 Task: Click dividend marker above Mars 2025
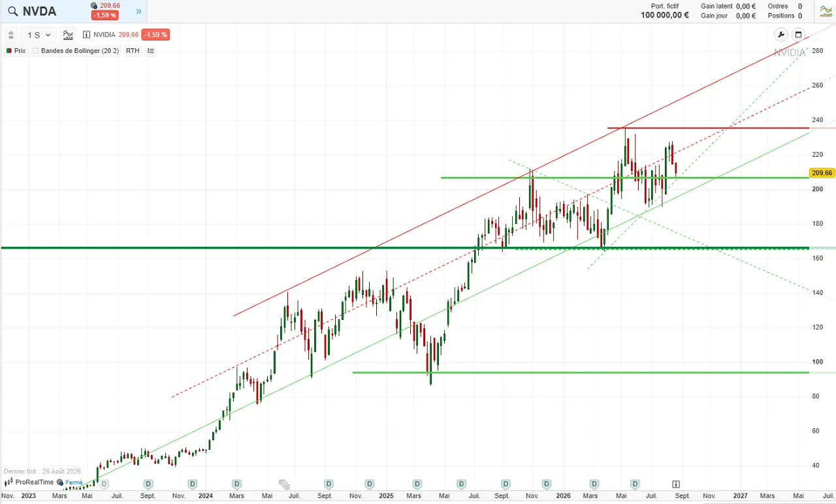pos(417,484)
